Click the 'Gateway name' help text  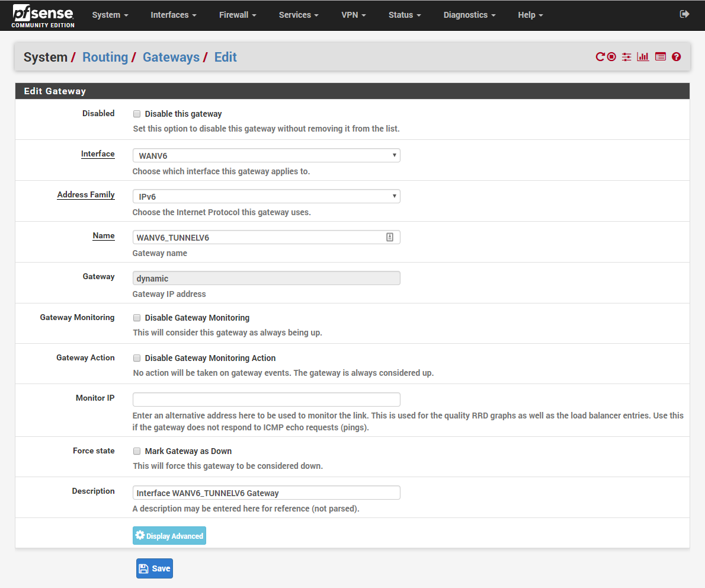(x=159, y=253)
